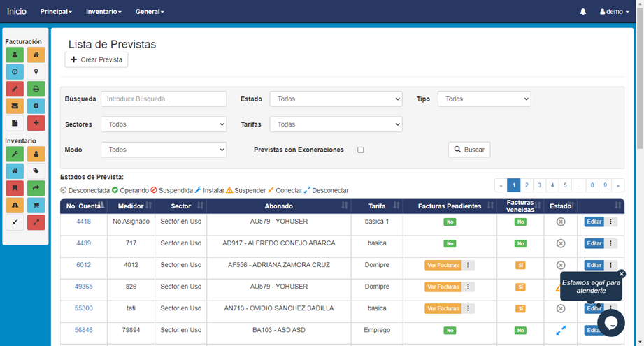Click the green user icon under Facturación
This screenshot has height=346, width=644.
15,55
